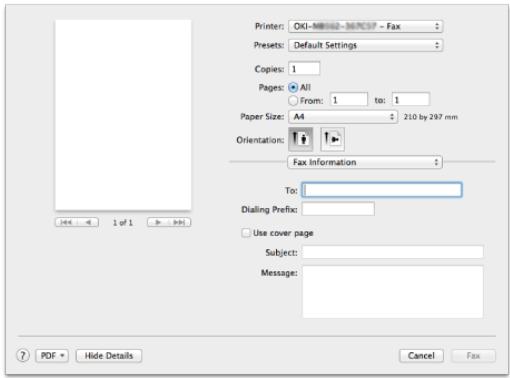Click the Cancel button
The width and height of the screenshot is (510, 378).
421,356
